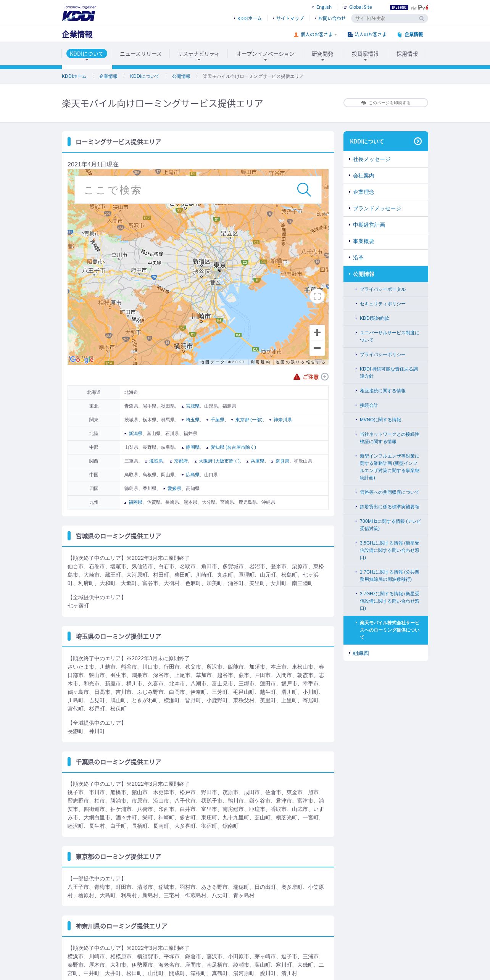Jump to 大阪府 (大阪市除く) area
Image resolution: width=490 pixels, height=980 pixels.
[x=219, y=461]
